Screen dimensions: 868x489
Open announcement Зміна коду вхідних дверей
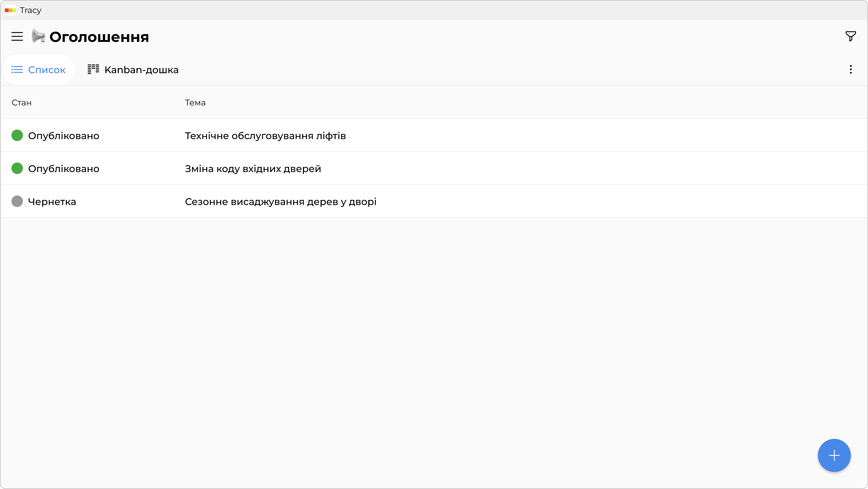pos(253,169)
